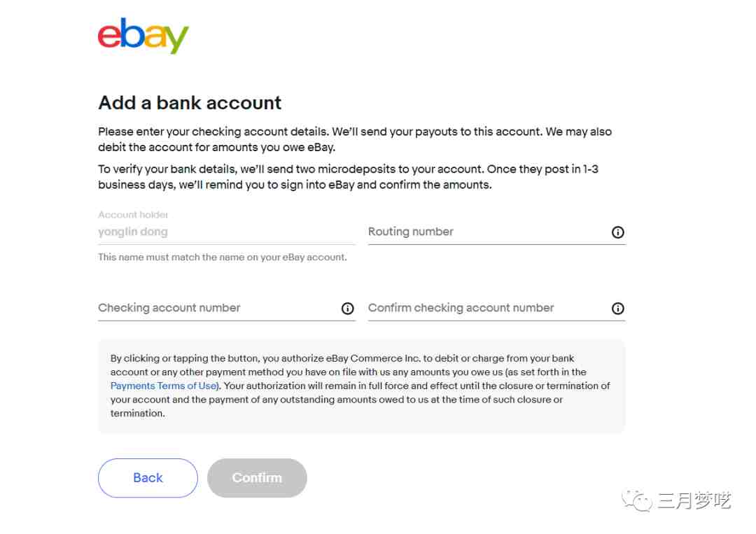
Task: Click the Account holder label
Action: pos(133,214)
